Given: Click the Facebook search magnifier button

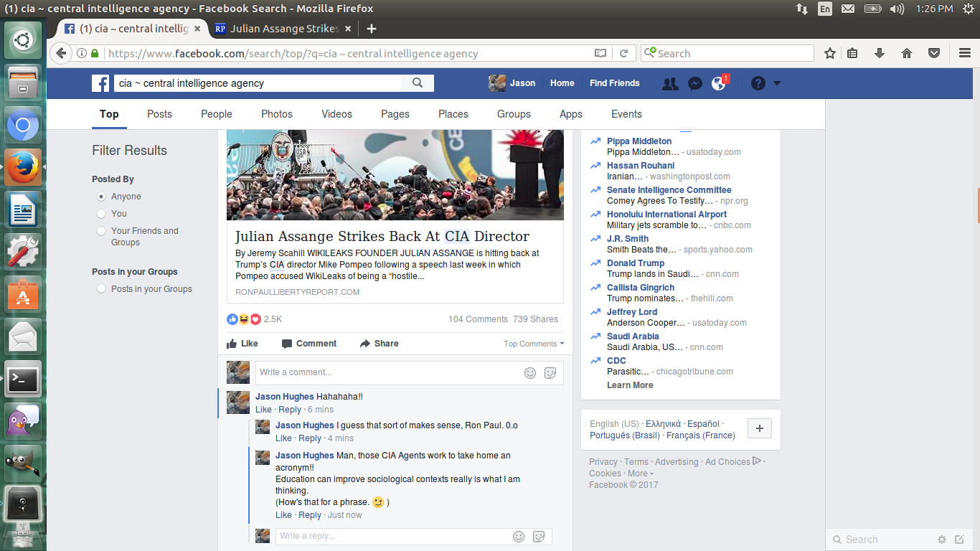Looking at the screenshot, I should click(418, 83).
